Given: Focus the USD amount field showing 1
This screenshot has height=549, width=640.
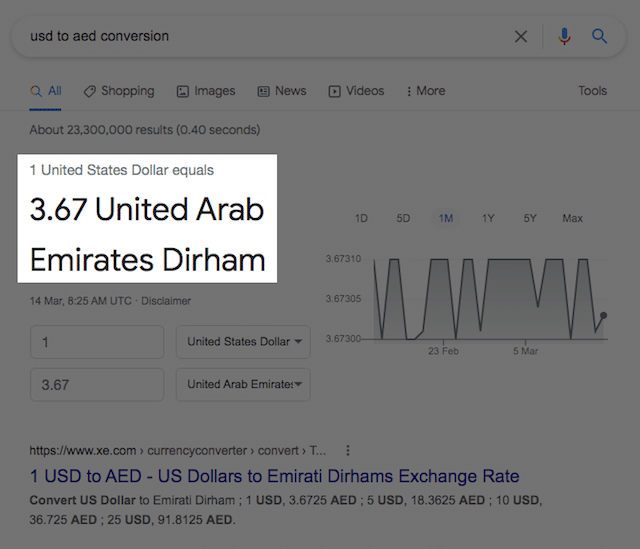Looking at the screenshot, I should (x=97, y=342).
